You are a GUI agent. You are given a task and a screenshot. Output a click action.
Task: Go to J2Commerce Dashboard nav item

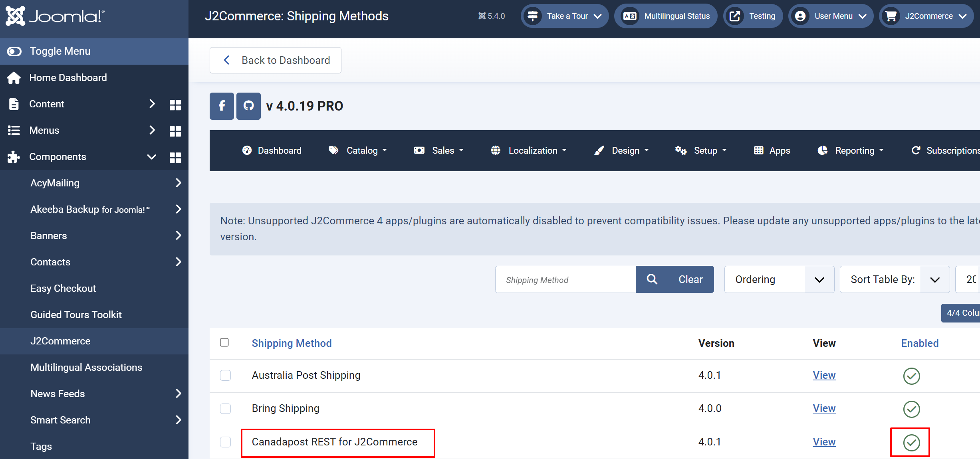point(272,150)
